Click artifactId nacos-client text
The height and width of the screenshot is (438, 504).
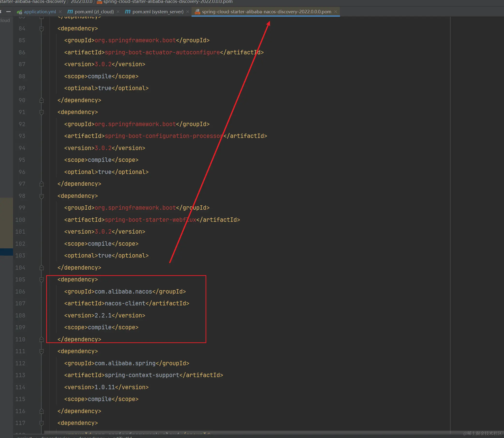pos(125,303)
